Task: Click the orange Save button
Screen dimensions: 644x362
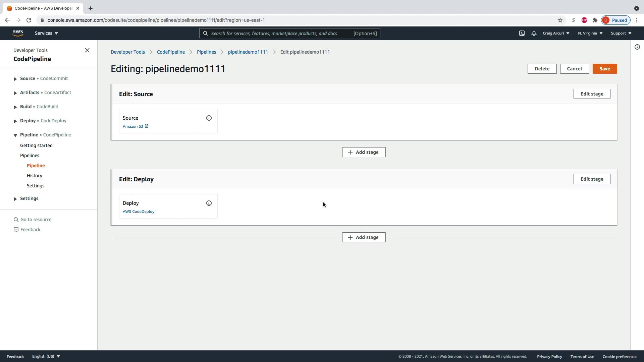Action: (604, 69)
